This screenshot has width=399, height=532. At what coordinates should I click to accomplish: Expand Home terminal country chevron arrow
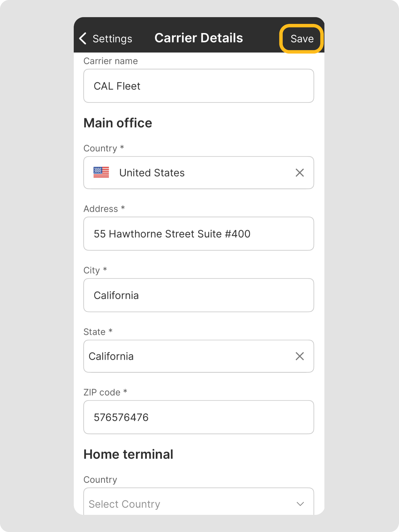pyautogui.click(x=300, y=504)
